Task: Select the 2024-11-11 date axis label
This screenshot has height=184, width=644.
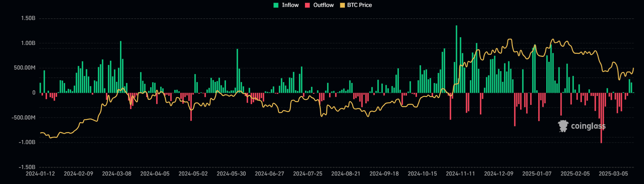Action: 460,174
